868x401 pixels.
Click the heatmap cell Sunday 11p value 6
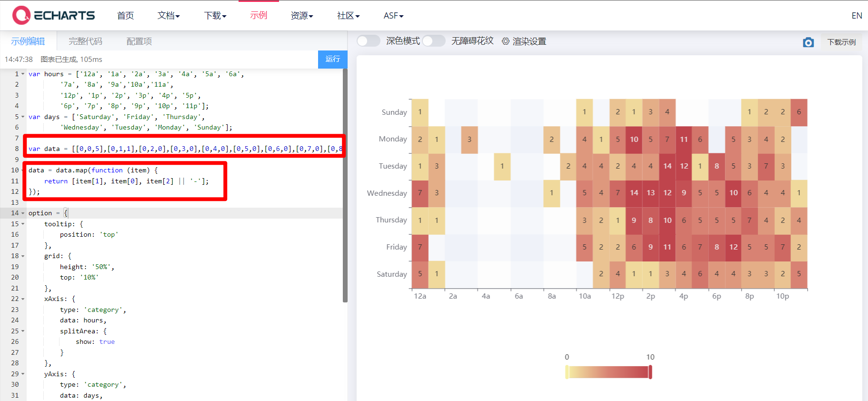pos(799,112)
